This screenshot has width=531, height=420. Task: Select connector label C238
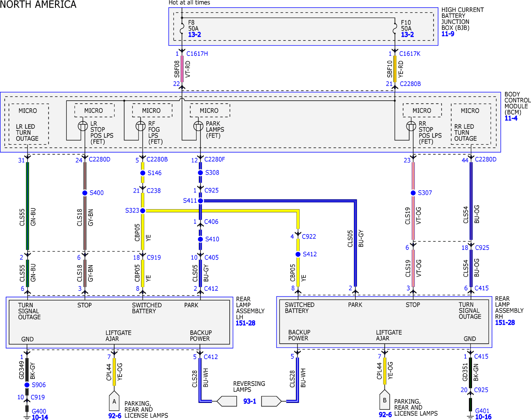click(154, 191)
